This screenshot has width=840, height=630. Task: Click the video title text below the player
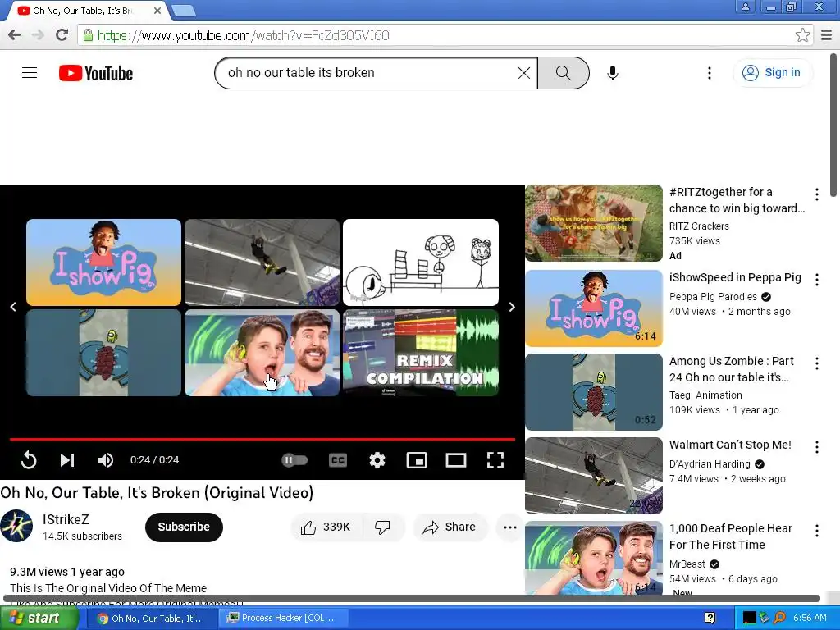pos(157,493)
